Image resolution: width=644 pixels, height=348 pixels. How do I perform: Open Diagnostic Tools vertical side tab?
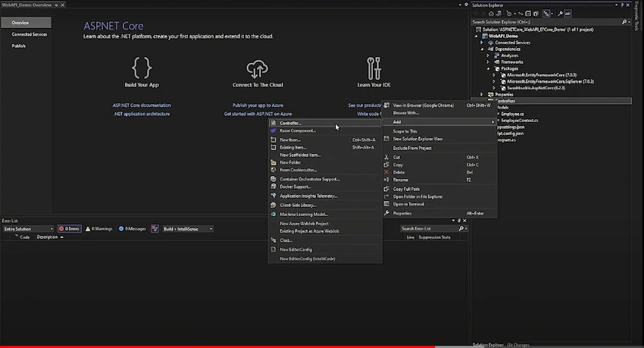(x=636, y=17)
